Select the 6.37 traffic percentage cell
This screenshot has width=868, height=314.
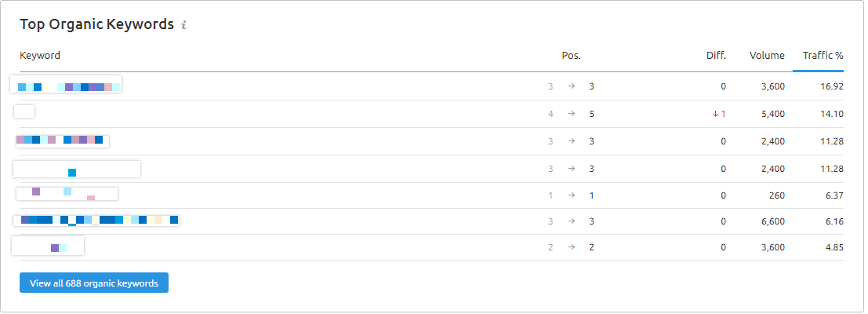coord(832,195)
